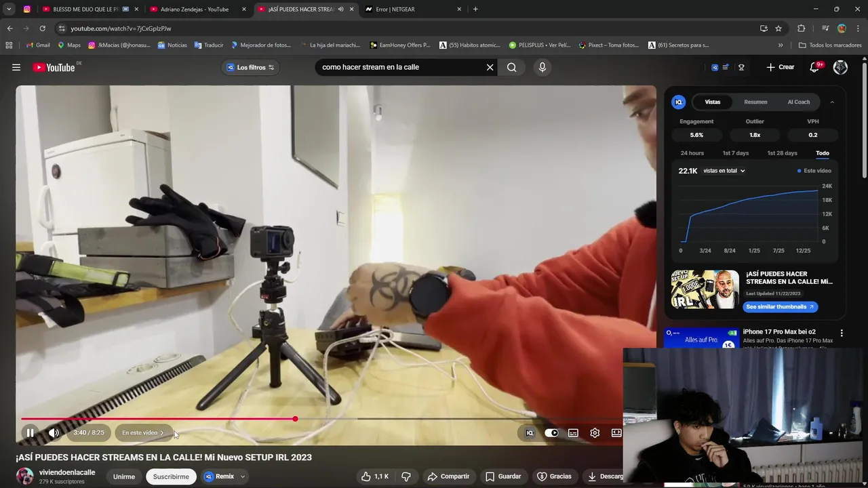868x488 pixels.
Task: Open YouTube notifications bell
Action: pos(815,67)
